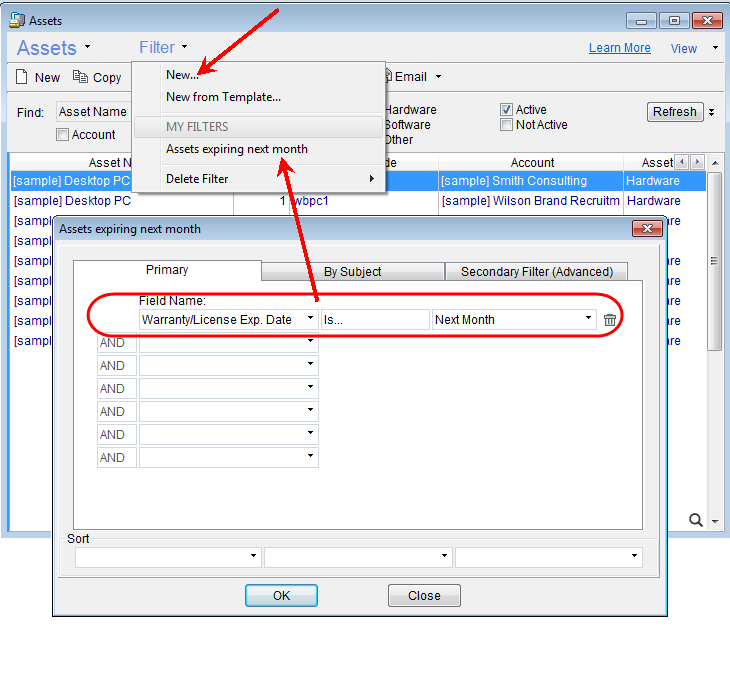Delete the Warranty filter row via trash icon
Screen dimensions: 730x678
[x=610, y=320]
